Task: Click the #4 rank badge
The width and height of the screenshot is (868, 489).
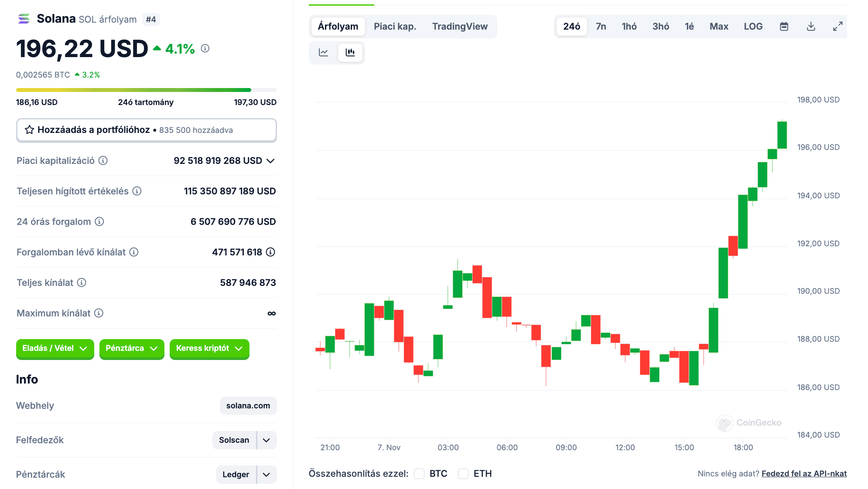Action: [x=151, y=20]
